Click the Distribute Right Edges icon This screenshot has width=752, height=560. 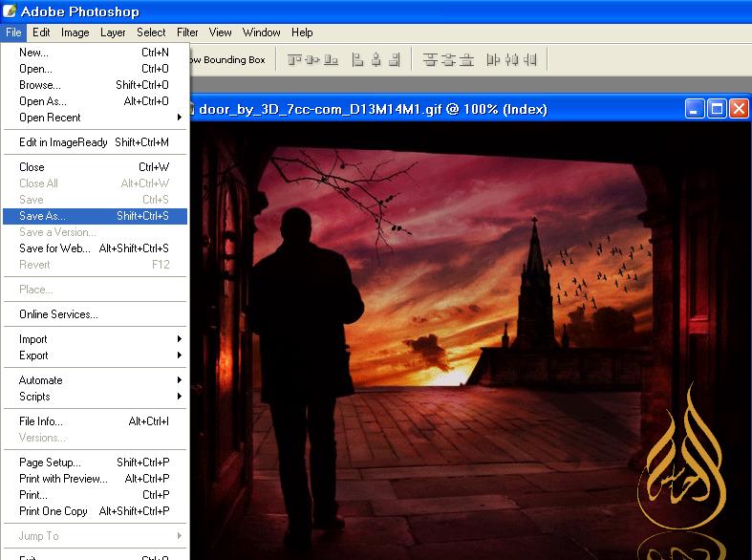click(x=529, y=60)
